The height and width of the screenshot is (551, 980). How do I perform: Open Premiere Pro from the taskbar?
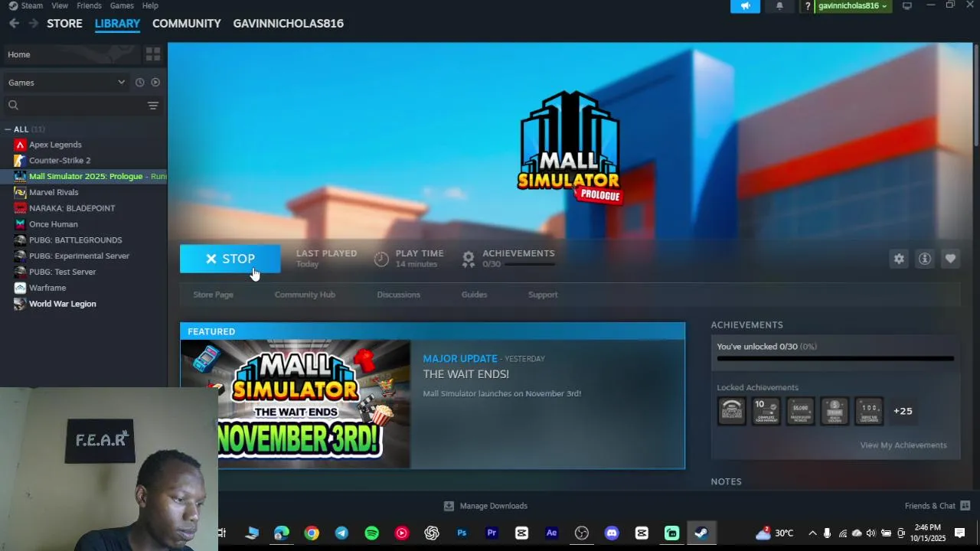pyautogui.click(x=492, y=533)
